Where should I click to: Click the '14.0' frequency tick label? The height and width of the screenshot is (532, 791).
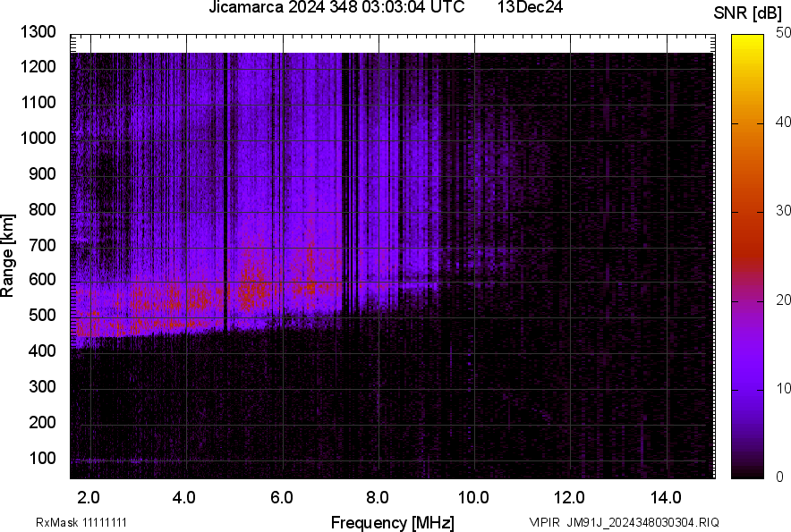tap(666, 497)
